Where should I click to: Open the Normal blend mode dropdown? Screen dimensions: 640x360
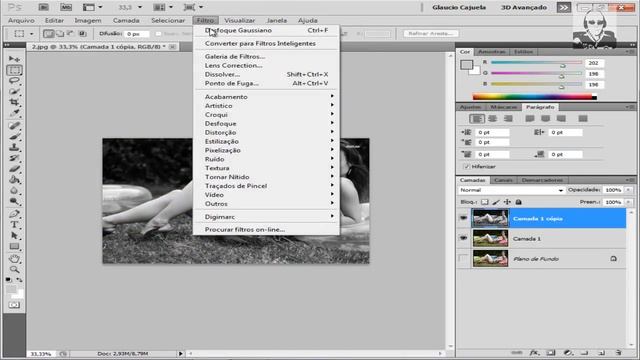(x=511, y=190)
